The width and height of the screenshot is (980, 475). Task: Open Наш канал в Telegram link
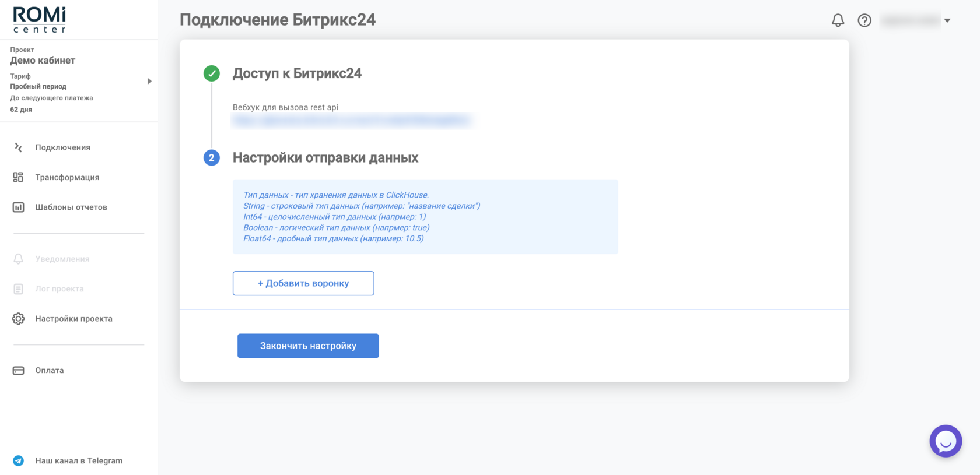[79, 460]
